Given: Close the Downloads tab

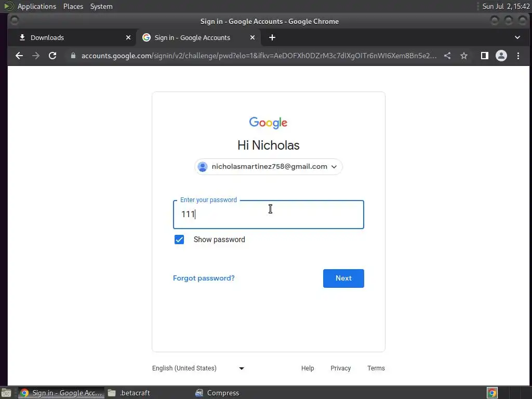Looking at the screenshot, I should [128, 37].
